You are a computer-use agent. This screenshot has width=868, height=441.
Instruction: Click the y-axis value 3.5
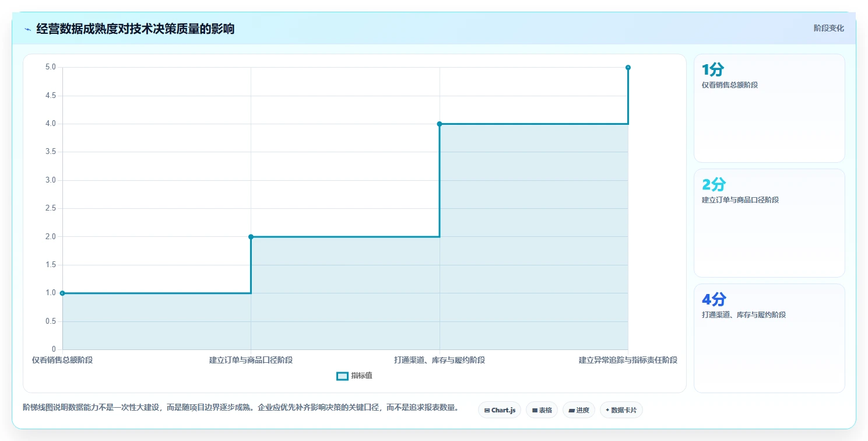pyautogui.click(x=51, y=152)
